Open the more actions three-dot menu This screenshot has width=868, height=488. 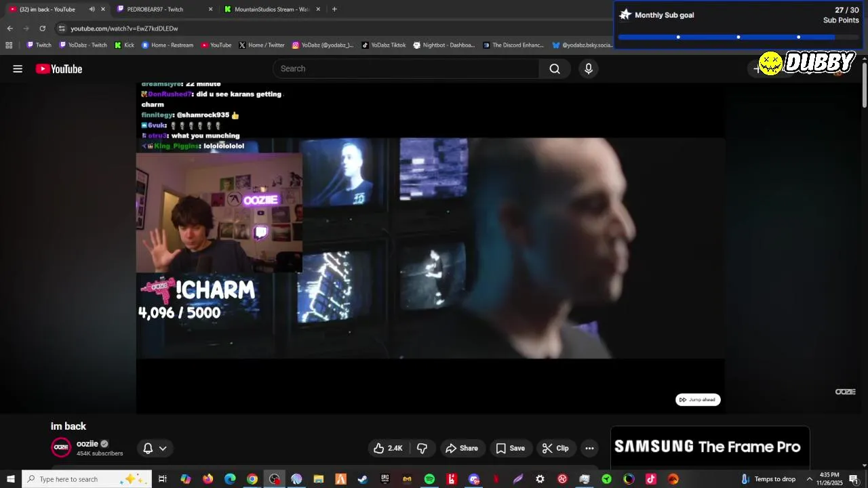tap(589, 448)
